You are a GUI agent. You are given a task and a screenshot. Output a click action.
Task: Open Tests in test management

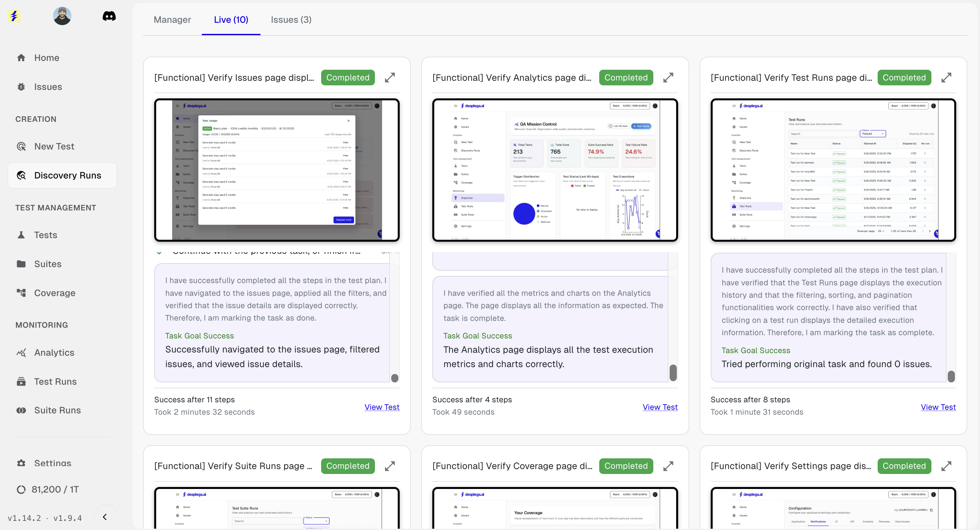[45, 235]
